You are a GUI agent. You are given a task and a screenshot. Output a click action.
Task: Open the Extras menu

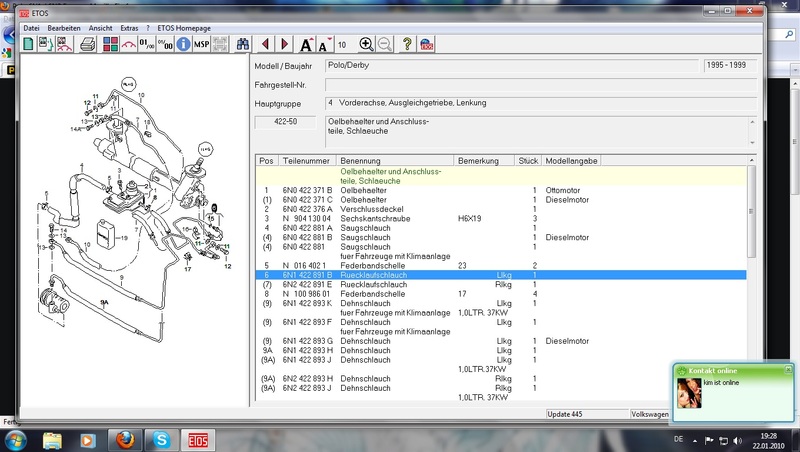129,28
